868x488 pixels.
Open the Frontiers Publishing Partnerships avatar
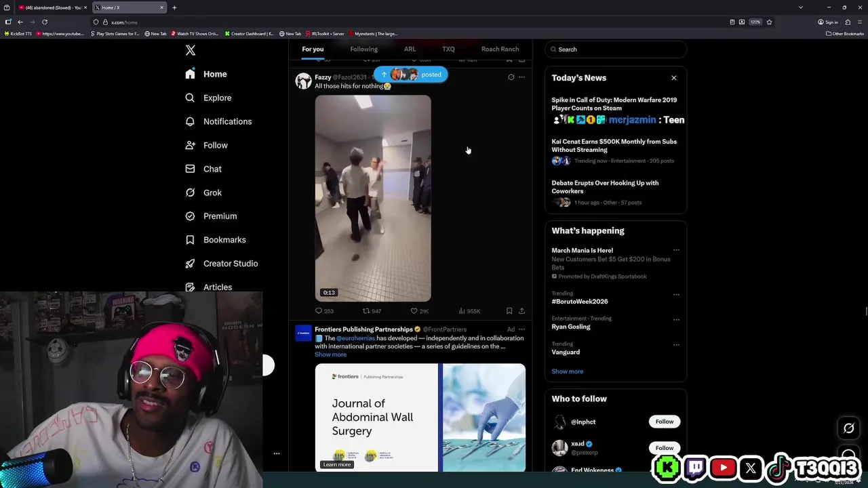tap(303, 333)
